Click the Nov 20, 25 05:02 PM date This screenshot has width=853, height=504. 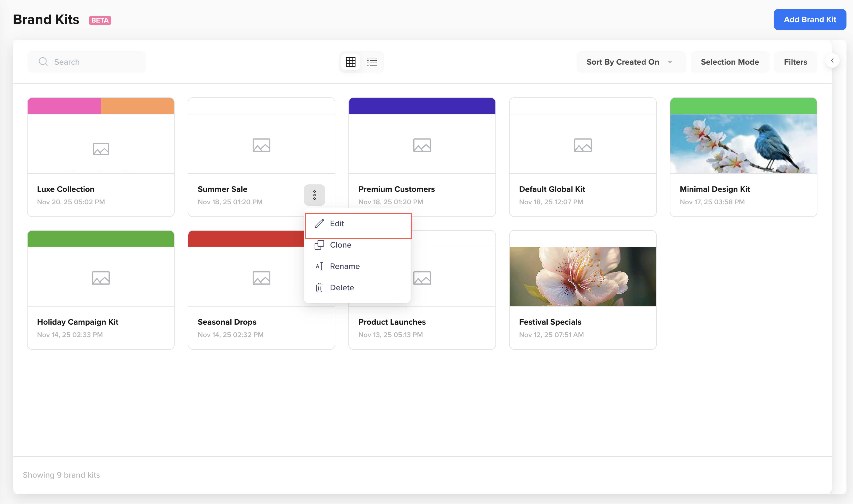[71, 202]
